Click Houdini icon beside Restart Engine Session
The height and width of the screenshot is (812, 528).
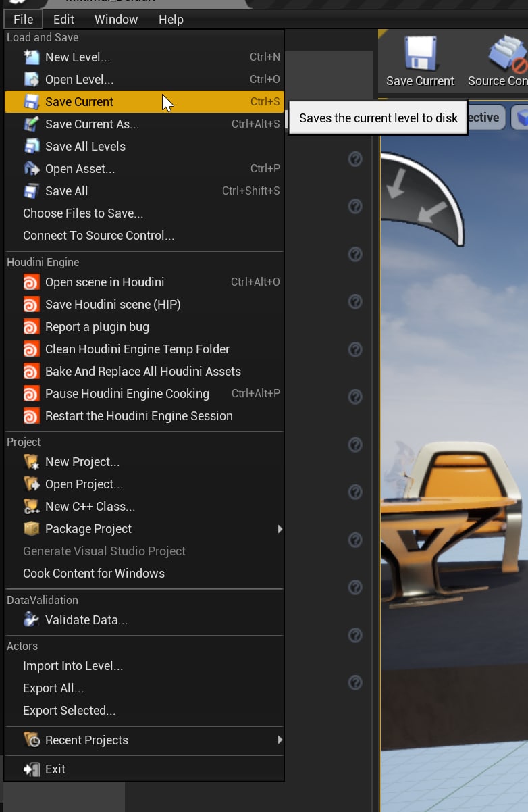pyautogui.click(x=31, y=416)
